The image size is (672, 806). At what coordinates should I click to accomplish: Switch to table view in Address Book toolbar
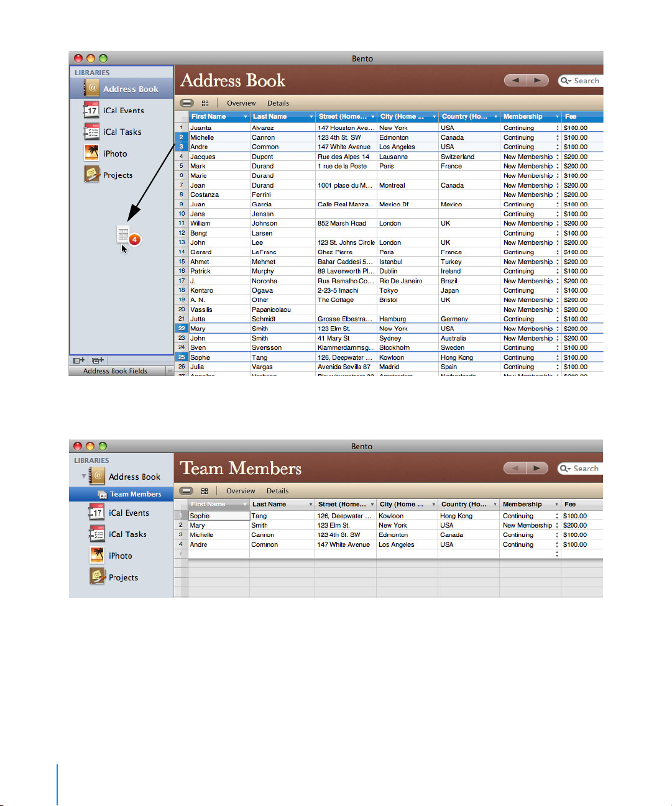point(186,103)
